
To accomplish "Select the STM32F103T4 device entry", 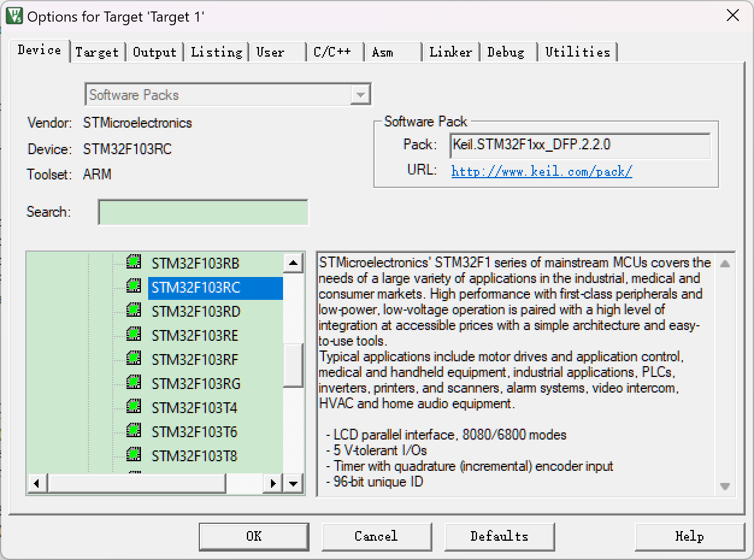I will click(x=195, y=408).
